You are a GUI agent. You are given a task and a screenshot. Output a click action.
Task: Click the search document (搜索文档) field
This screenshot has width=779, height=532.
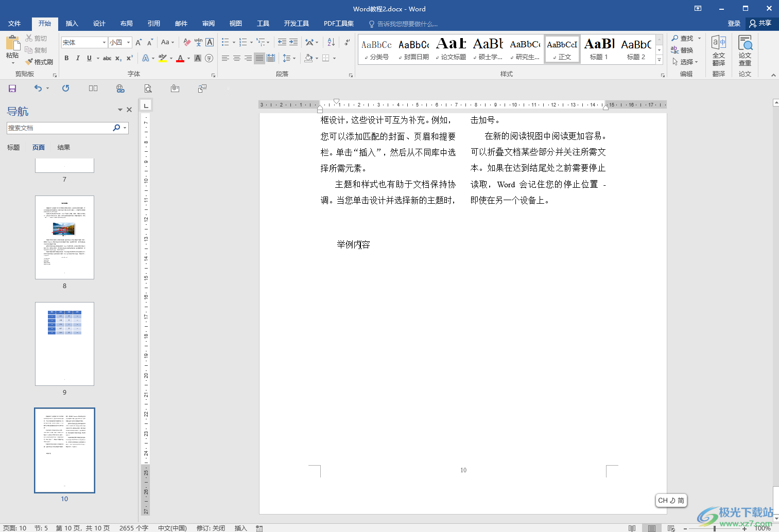pos(59,128)
